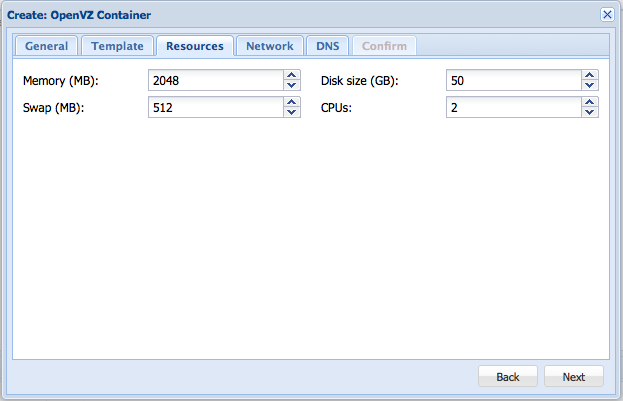Click the Memory (MB) label

[x=60, y=81]
